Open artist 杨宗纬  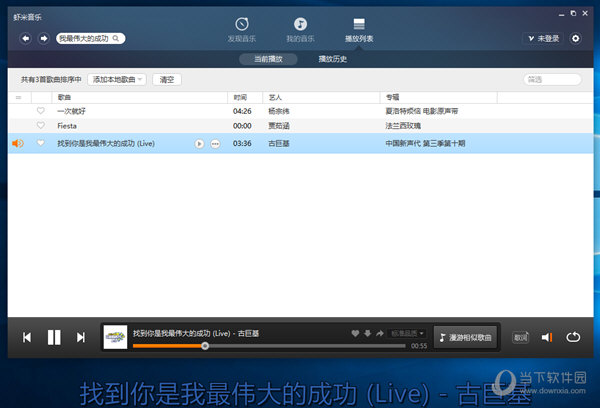(279, 111)
